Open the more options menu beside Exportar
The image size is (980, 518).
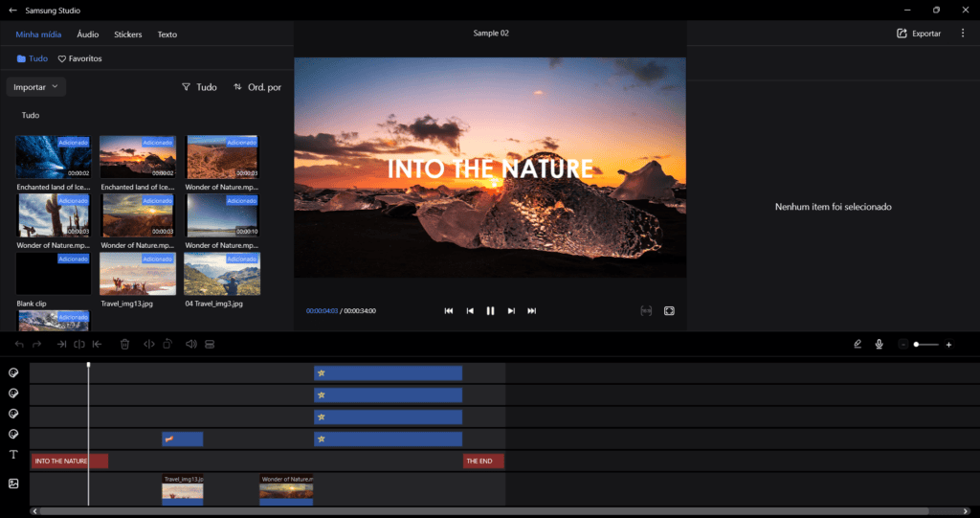963,34
